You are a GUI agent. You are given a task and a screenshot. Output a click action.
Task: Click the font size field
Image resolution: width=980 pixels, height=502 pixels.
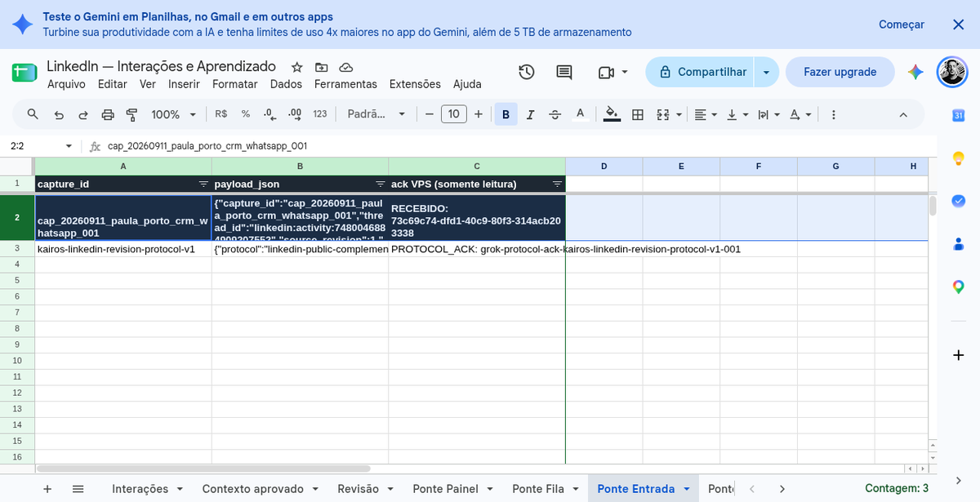(454, 114)
